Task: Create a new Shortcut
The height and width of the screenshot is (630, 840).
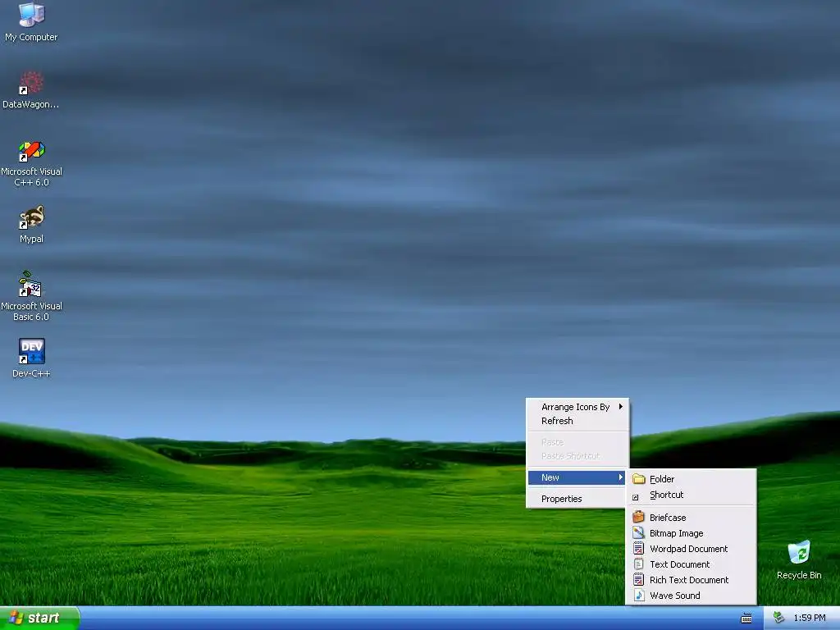Action: click(691, 495)
